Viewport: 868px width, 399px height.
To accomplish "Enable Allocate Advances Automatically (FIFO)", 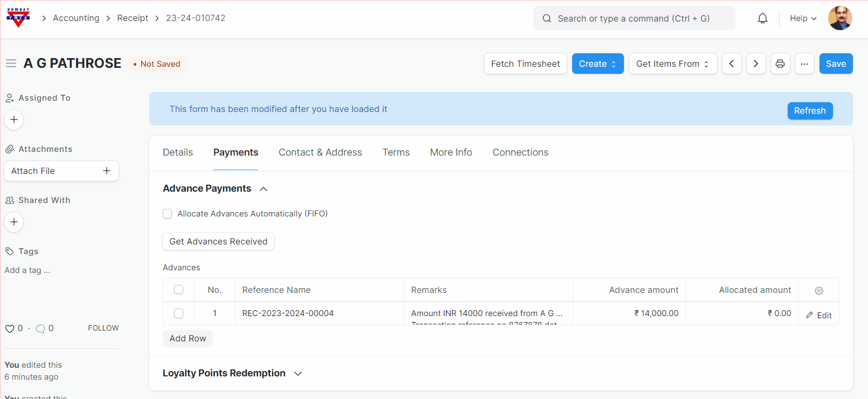I will [x=168, y=214].
